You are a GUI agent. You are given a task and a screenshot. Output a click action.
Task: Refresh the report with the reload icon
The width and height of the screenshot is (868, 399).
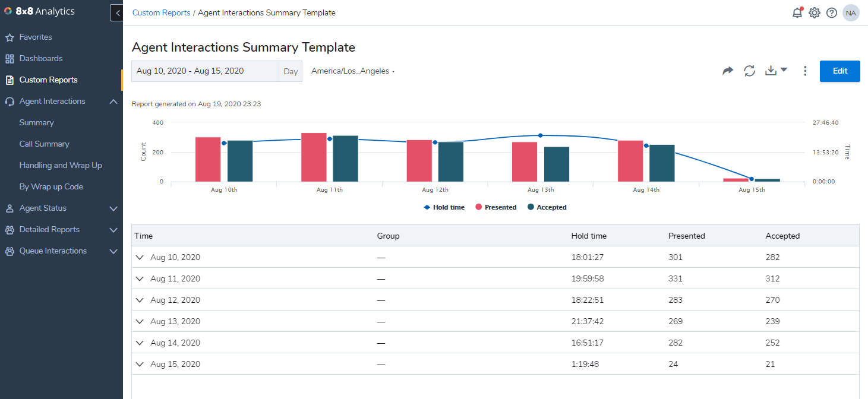click(x=750, y=71)
